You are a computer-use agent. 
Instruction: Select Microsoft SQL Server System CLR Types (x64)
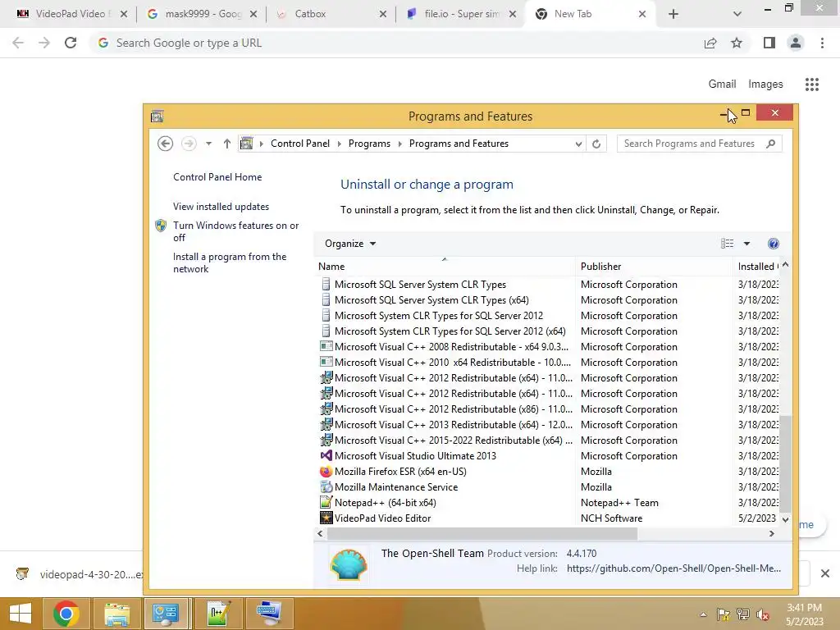coord(431,300)
